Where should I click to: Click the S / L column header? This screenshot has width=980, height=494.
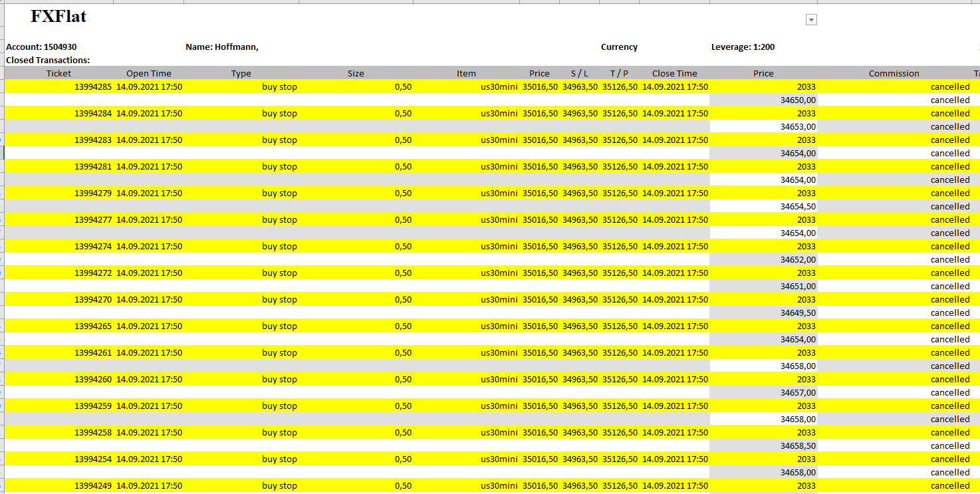(x=580, y=74)
